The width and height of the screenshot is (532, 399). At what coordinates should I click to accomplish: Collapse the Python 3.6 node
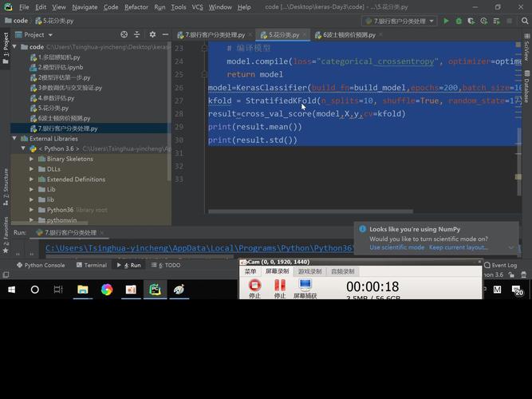(23, 148)
